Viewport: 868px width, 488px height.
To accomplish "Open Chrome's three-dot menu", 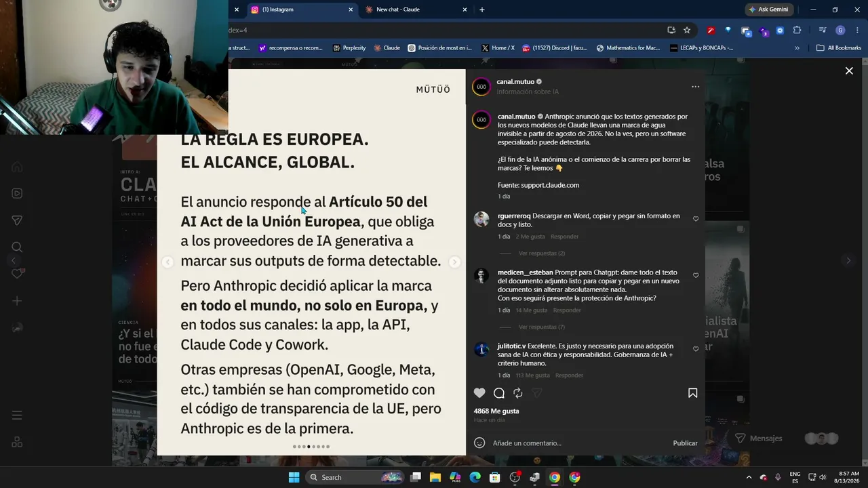I will (856, 30).
